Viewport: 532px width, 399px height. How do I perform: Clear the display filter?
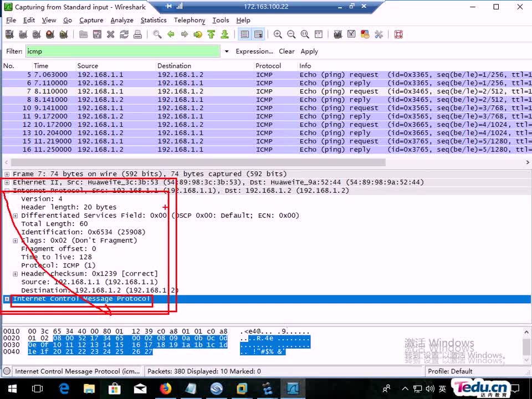(287, 51)
